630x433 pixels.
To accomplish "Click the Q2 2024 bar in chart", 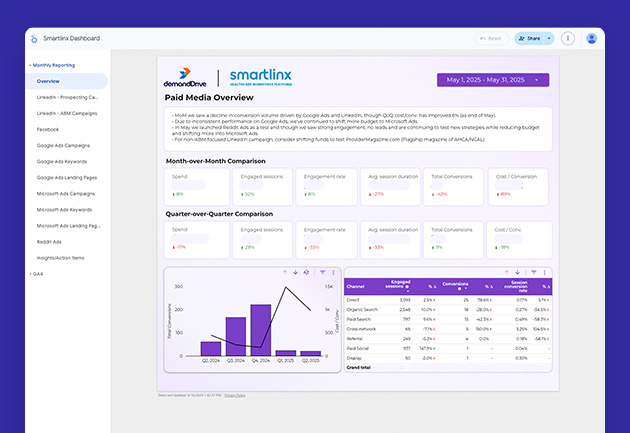I will [x=211, y=349].
